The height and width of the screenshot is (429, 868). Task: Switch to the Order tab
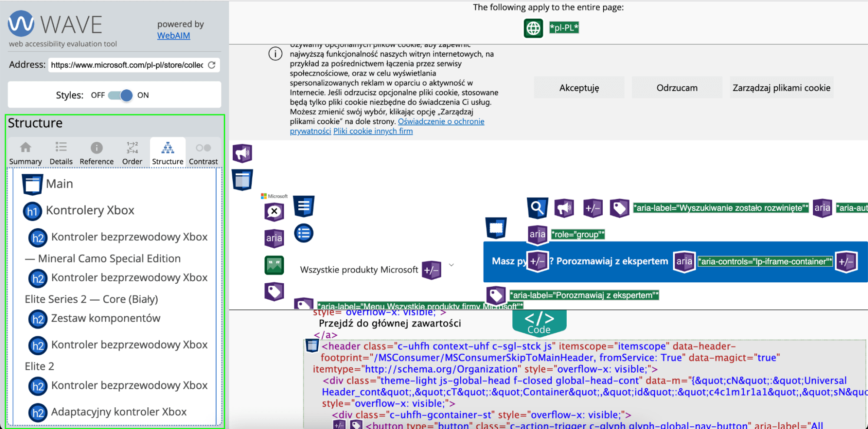click(x=132, y=153)
